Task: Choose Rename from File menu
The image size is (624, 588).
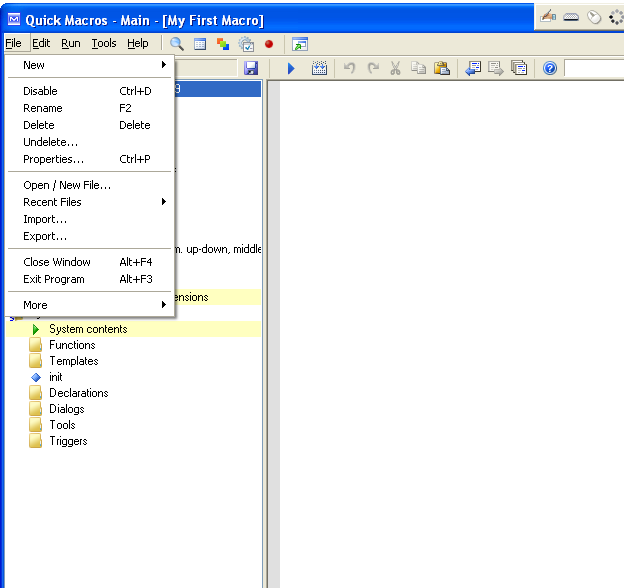Action: (x=91, y=108)
